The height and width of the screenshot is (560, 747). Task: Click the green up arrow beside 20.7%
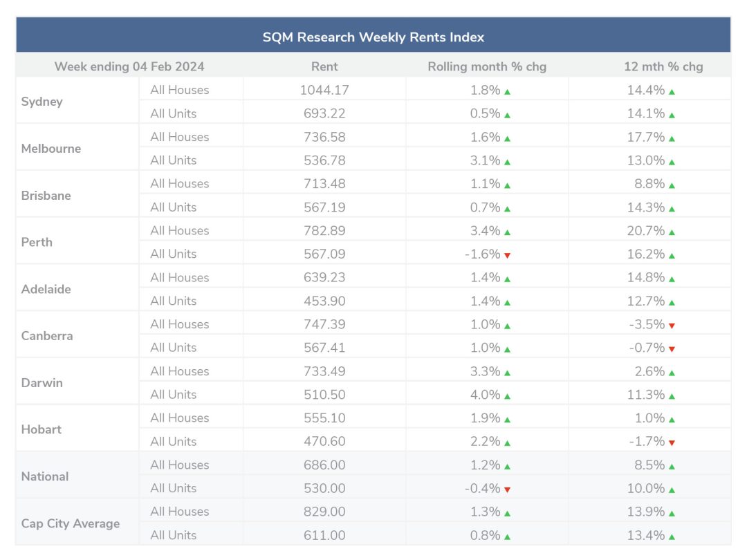(672, 232)
